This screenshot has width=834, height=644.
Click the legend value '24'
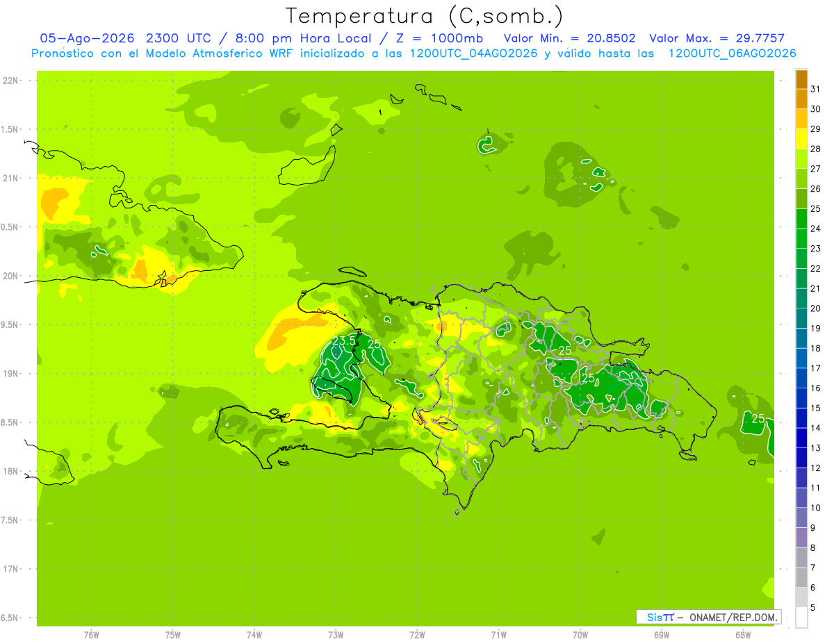[816, 229]
